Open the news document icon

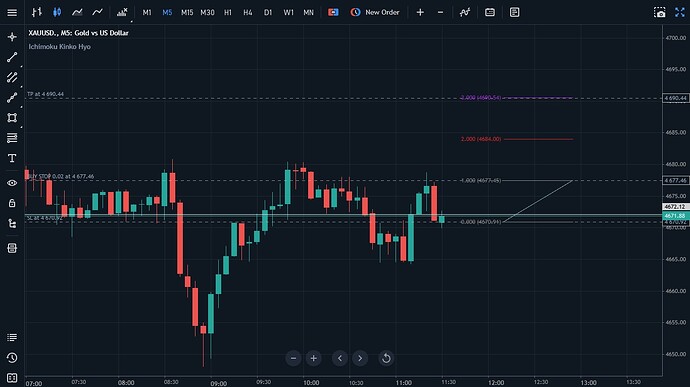coord(514,12)
